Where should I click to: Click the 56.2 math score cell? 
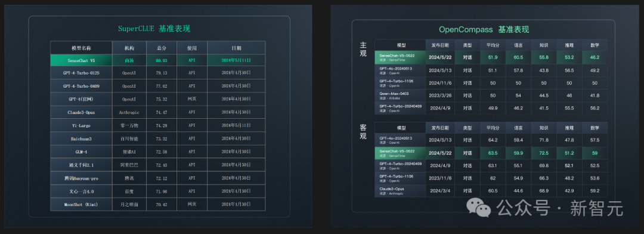595,108
